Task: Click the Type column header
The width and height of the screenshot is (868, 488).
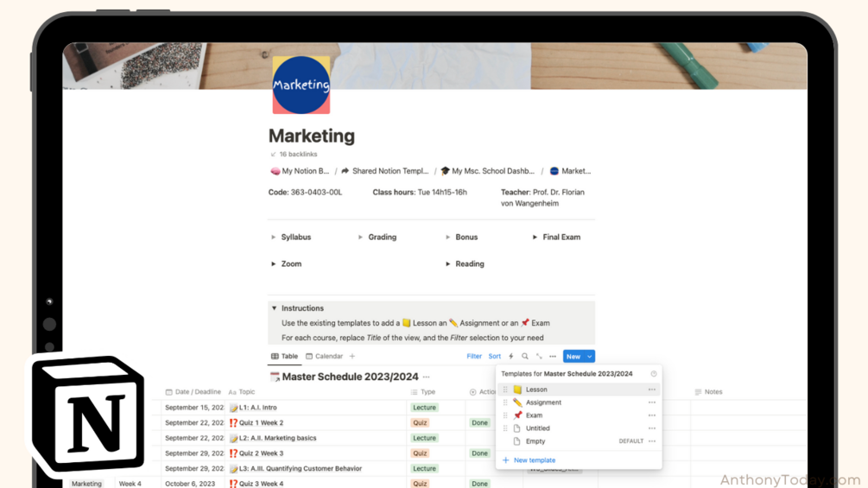Action: [x=423, y=392]
